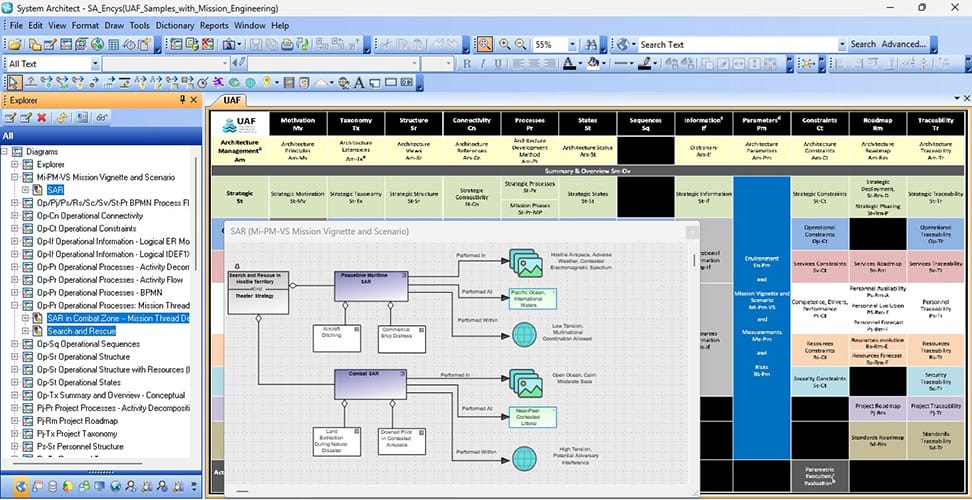The width and height of the screenshot is (972, 500).
Task: Click the align left text button
Action: tap(517, 64)
